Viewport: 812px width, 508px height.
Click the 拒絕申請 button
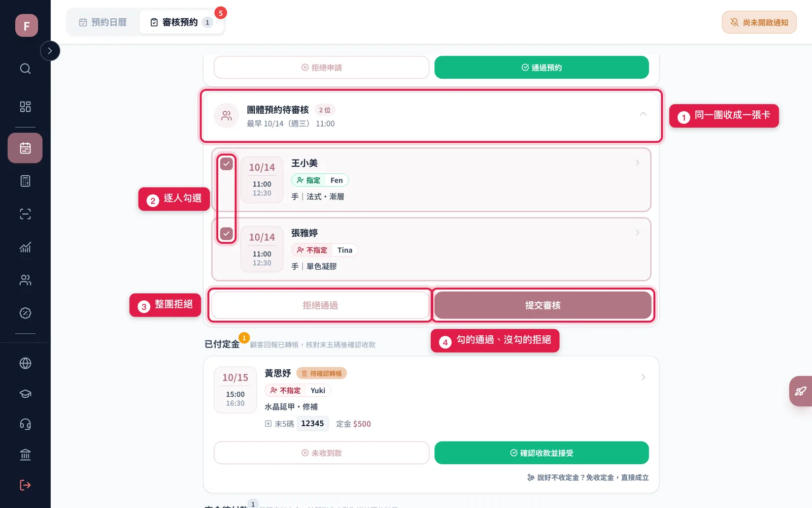coord(321,68)
